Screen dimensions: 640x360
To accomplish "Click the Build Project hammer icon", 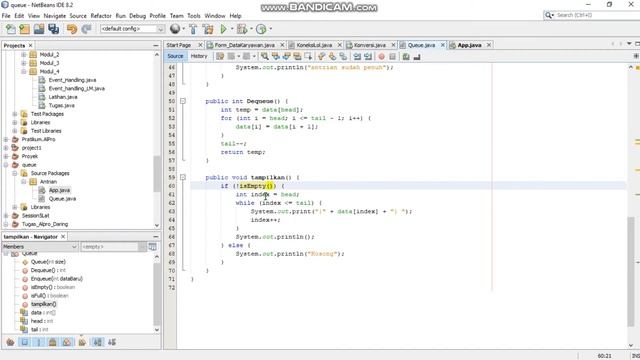I will (x=193, y=29).
